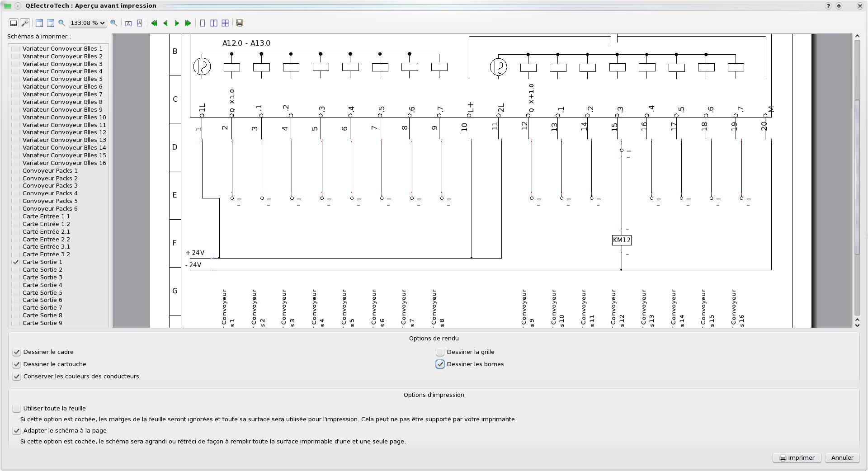Viewport: 868px width, 471px height.
Task: Click the preview vertical scrollbar handle
Action: pos(857,176)
